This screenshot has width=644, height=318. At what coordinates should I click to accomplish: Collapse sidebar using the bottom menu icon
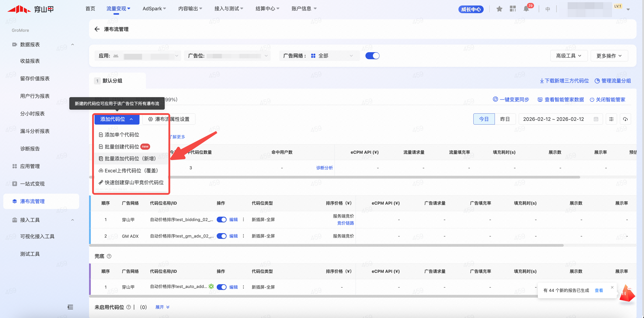coord(70,307)
